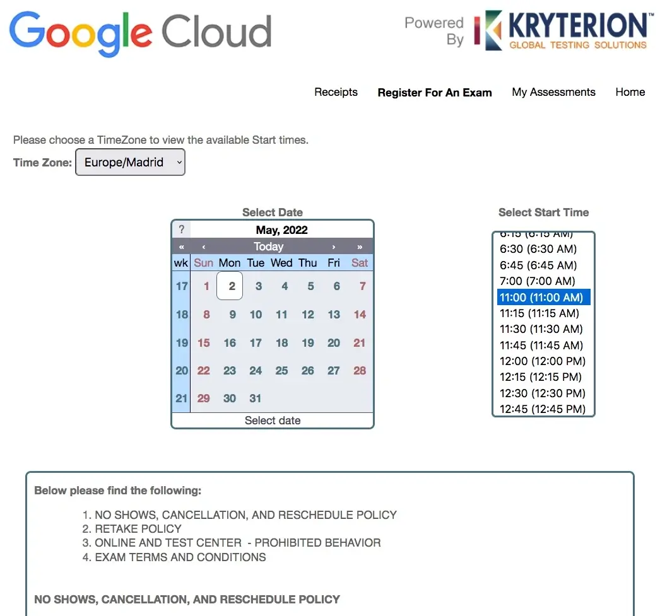The image size is (672, 616).
Task: Select May 16 on the calendar
Action: click(x=229, y=342)
